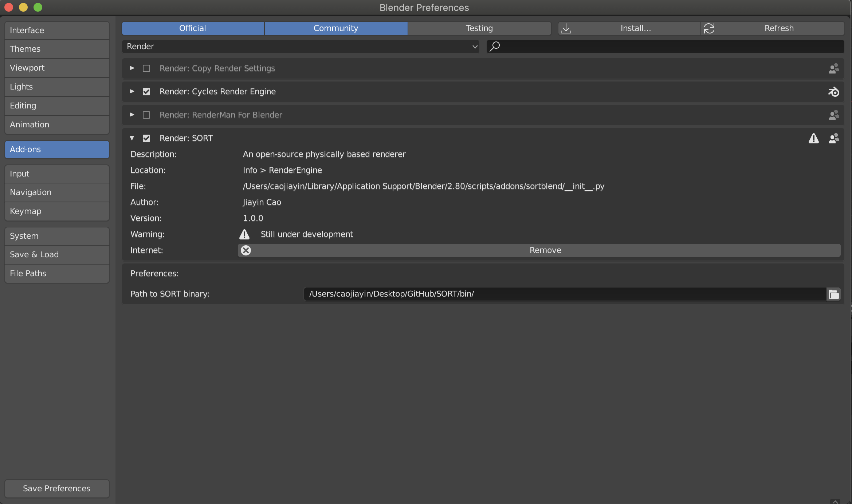The height and width of the screenshot is (504, 852).
Task: Click the SORT add-on file path text
Action: pos(424,186)
